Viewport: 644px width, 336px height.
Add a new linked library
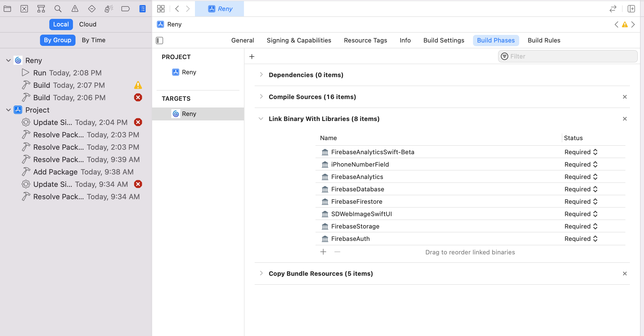pos(323,252)
